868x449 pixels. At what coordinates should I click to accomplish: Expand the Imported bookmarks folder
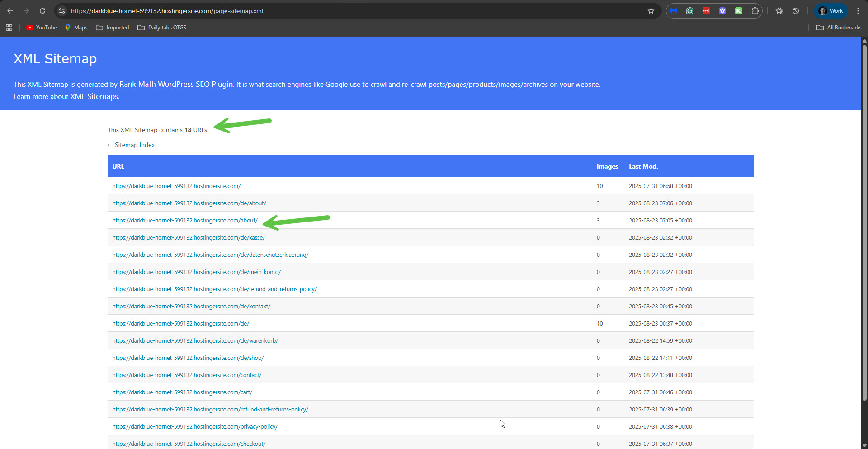pos(113,28)
